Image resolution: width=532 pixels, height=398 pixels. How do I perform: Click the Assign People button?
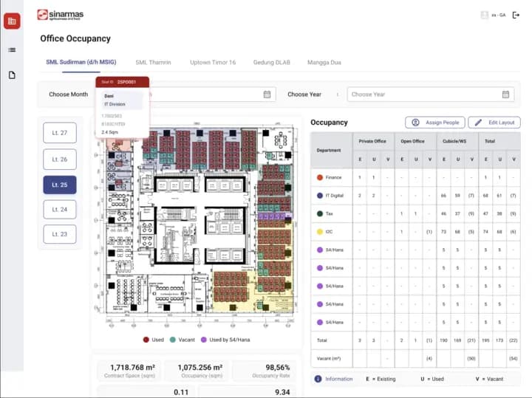tap(435, 123)
